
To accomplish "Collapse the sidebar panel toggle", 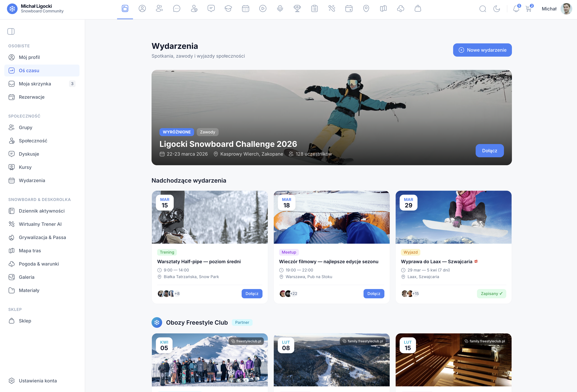I will point(11,31).
